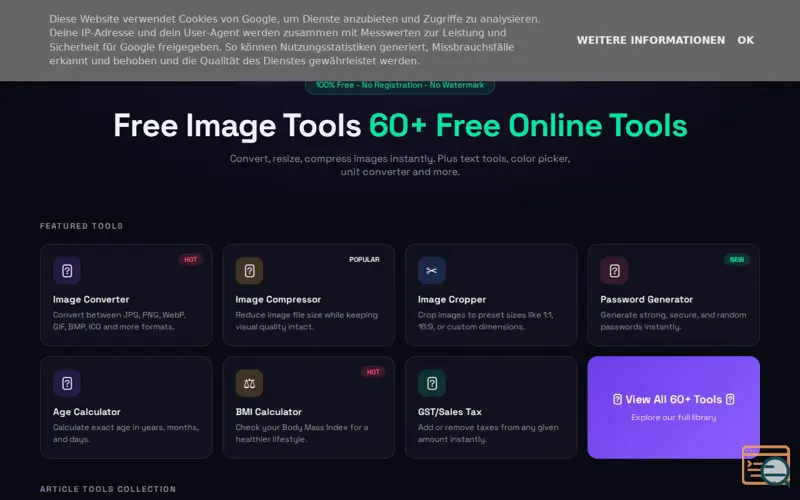Viewport: 800px width, 500px height.
Task: Open the floating terminal search widget icon
Action: click(x=766, y=465)
